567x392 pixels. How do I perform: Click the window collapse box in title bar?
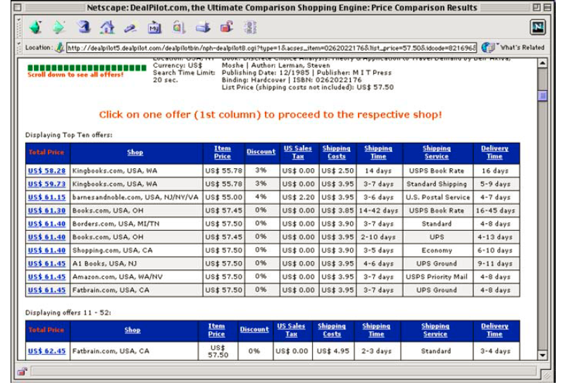tap(547, 7)
